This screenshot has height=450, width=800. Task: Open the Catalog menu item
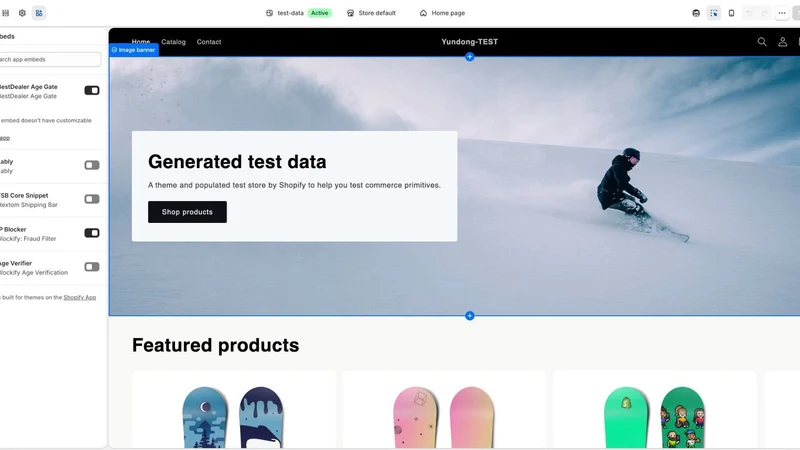pos(173,42)
